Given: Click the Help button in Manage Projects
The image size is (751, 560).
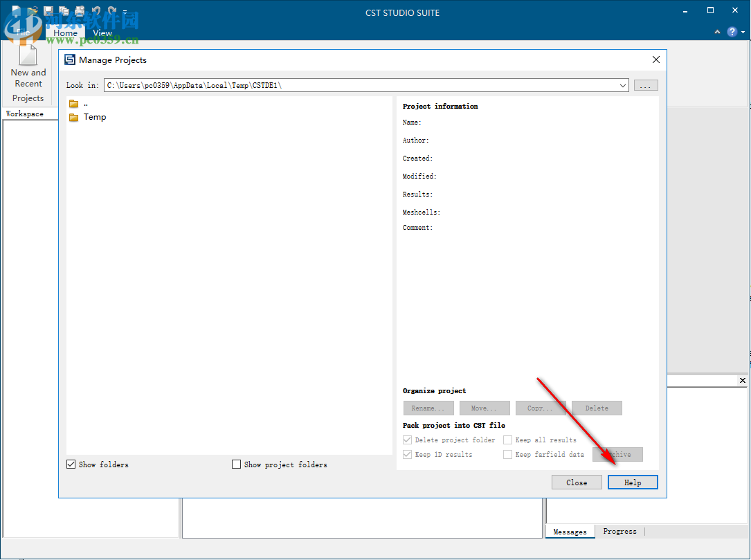Looking at the screenshot, I should point(632,482).
